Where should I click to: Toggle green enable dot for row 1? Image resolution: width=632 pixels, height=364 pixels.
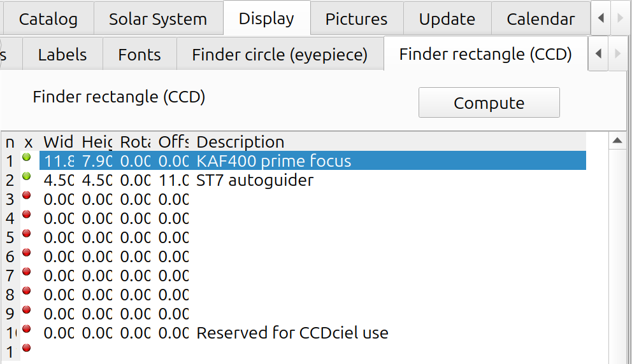pos(27,157)
